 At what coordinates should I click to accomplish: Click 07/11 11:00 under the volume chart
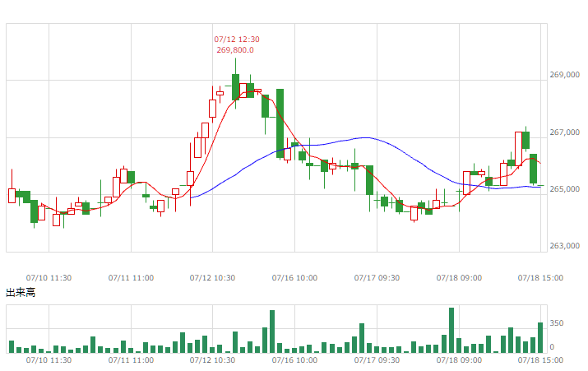point(131,360)
